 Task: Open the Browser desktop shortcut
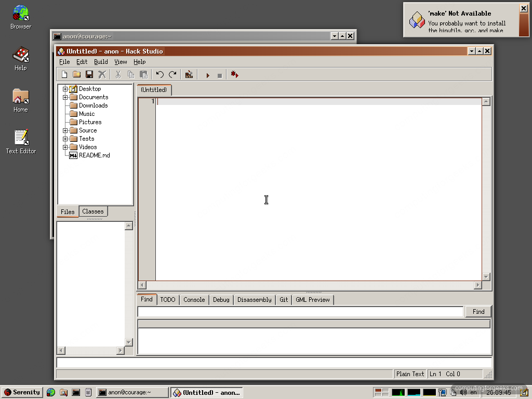[21, 17]
